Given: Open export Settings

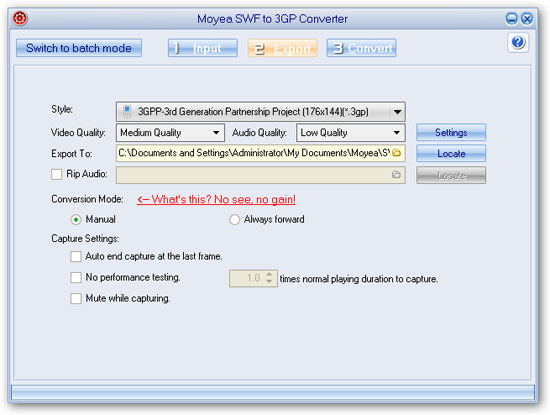Looking at the screenshot, I should [451, 132].
